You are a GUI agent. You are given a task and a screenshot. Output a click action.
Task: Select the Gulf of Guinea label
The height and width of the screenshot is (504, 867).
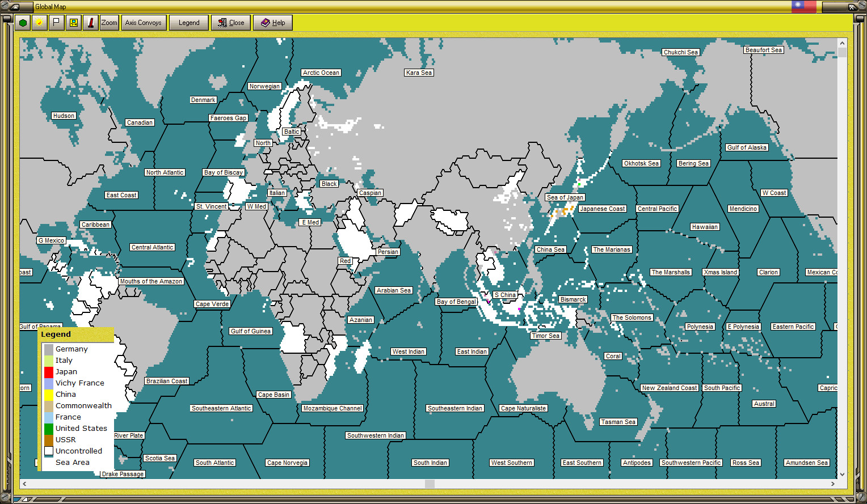pos(251,331)
